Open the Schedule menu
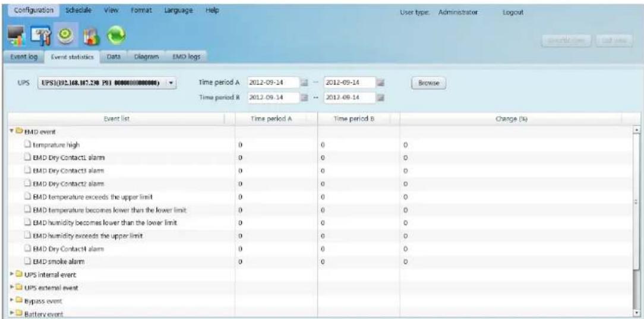644x319 pixels. (x=78, y=10)
